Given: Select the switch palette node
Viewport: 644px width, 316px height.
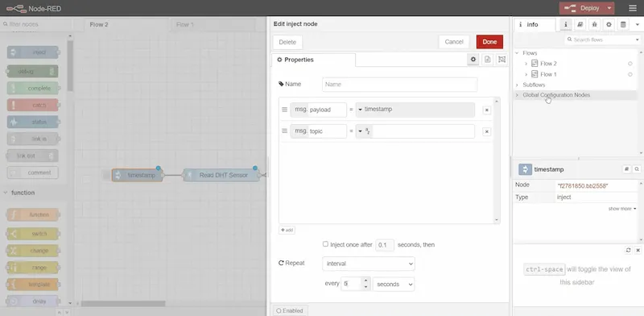Looking at the screenshot, I should click(x=33, y=234).
